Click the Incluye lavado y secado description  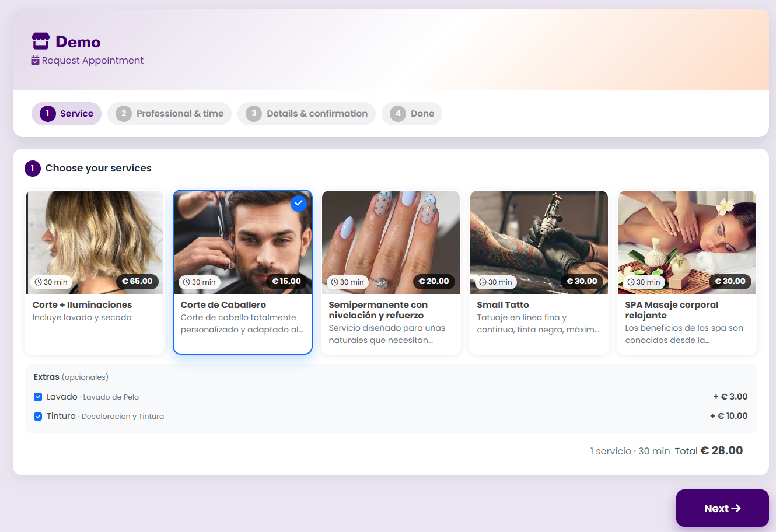pyautogui.click(x=82, y=318)
